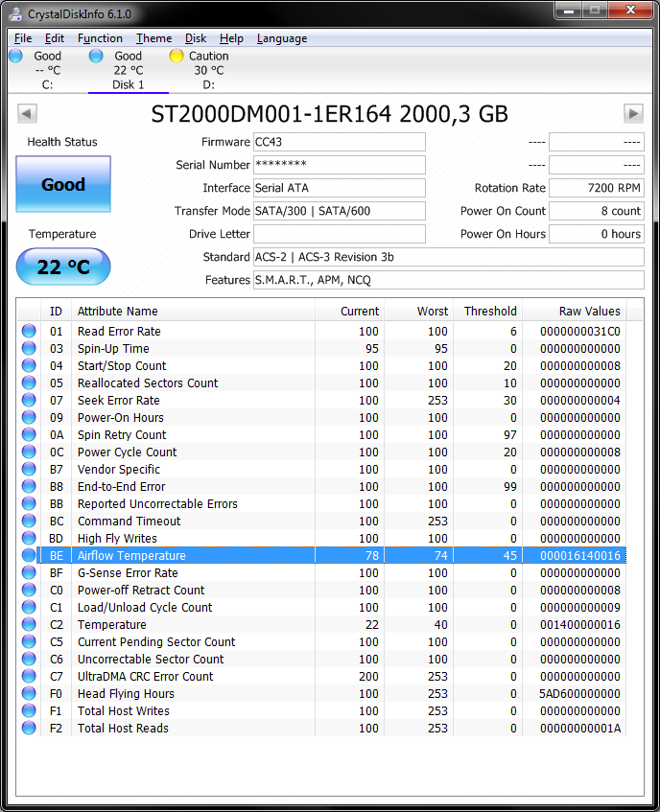The image size is (660, 812).
Task: Click status orb of C2 Temperature row
Action: 29,624
